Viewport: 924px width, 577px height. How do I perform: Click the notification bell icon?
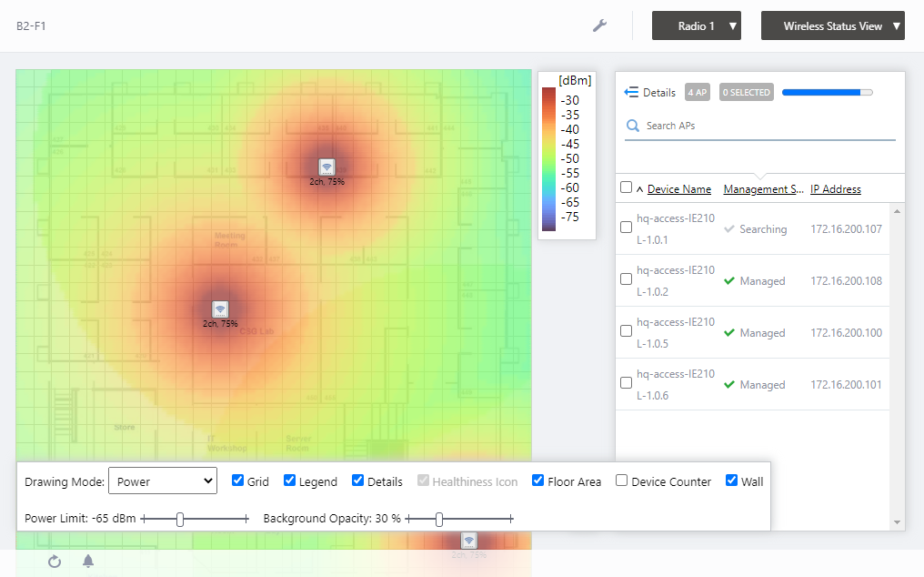[88, 562]
